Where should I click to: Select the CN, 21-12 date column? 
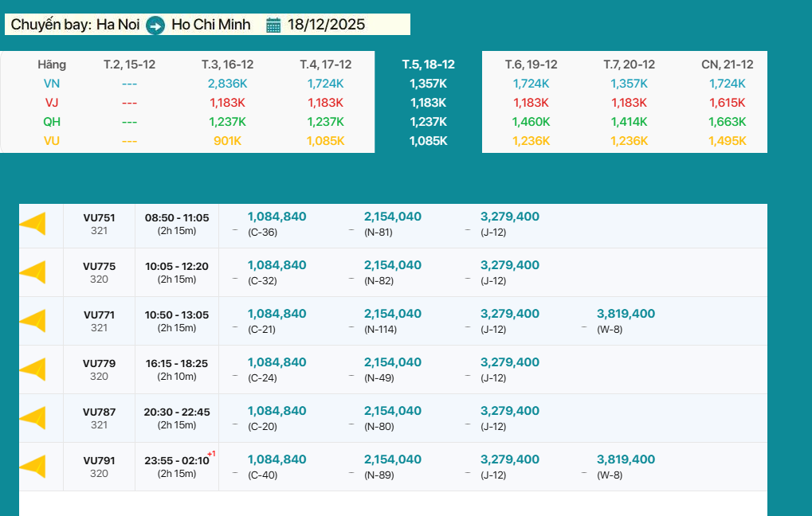(x=727, y=64)
